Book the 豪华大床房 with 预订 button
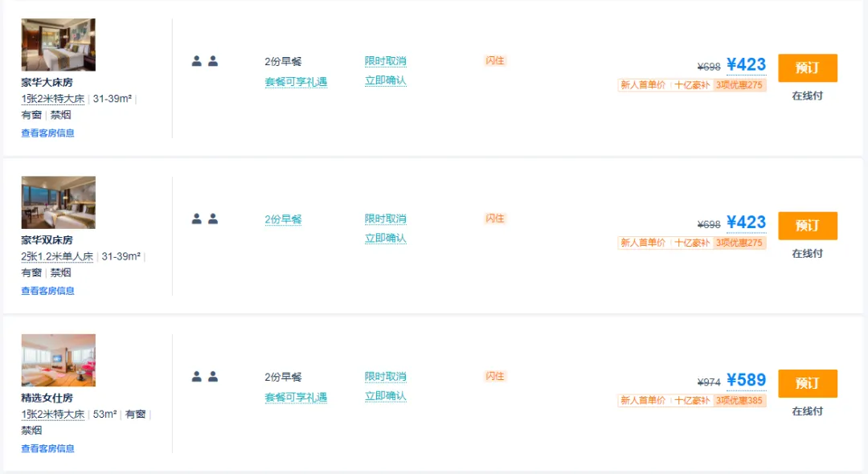The height and width of the screenshot is (474, 868). coord(808,68)
